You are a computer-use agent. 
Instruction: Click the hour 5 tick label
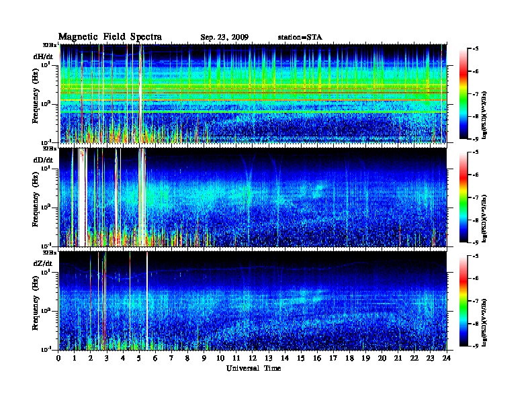point(139,359)
